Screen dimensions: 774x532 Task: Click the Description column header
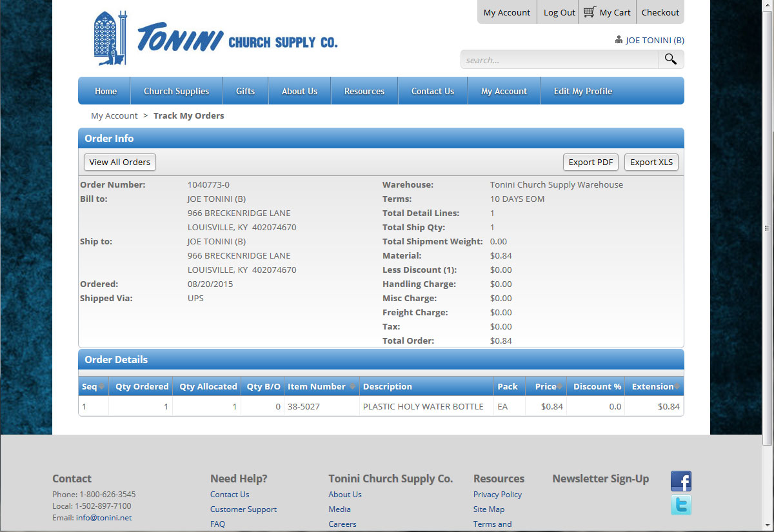pos(426,387)
